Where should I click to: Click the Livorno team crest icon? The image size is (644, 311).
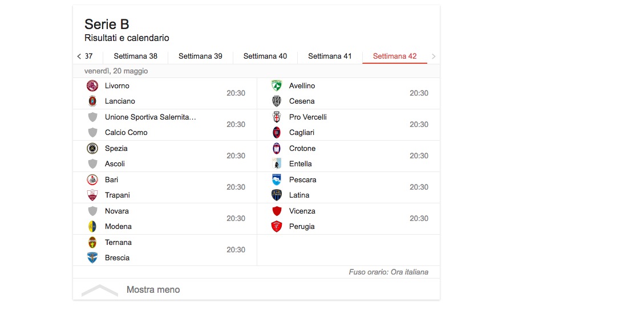(92, 86)
